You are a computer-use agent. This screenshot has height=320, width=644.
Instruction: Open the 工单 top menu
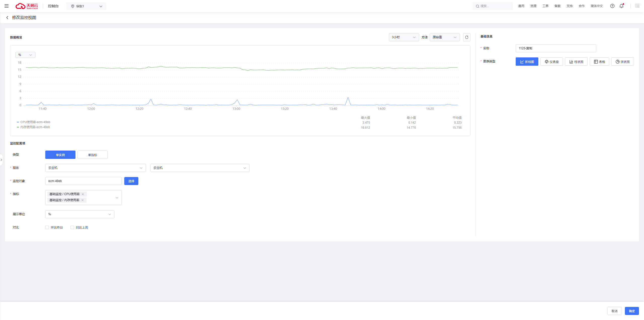tap(545, 6)
